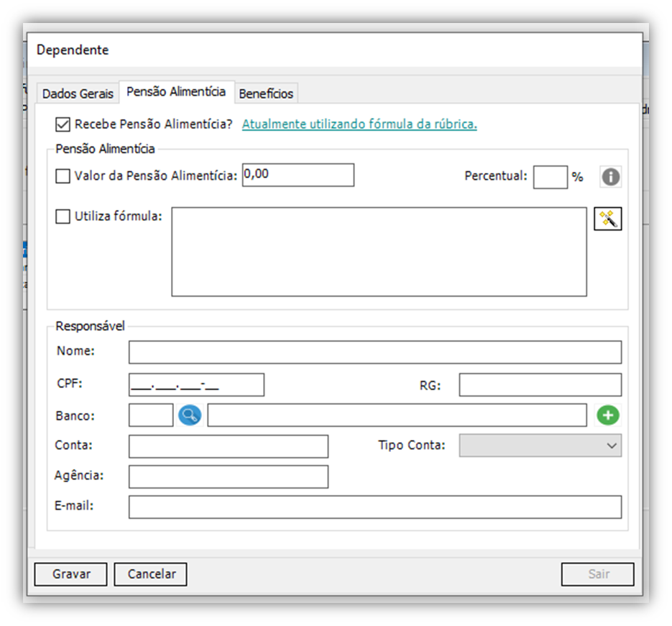Click the Percentual input box
The width and height of the screenshot is (672, 626).
point(551,177)
